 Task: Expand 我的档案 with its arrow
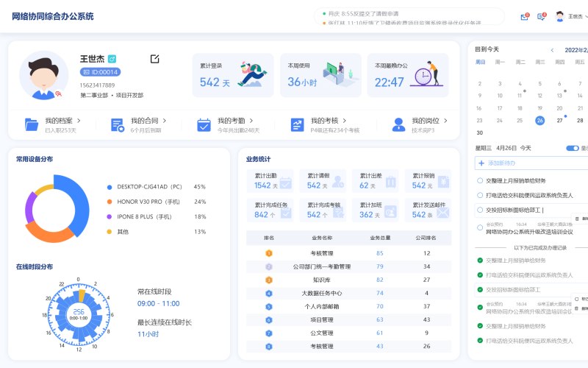point(79,121)
